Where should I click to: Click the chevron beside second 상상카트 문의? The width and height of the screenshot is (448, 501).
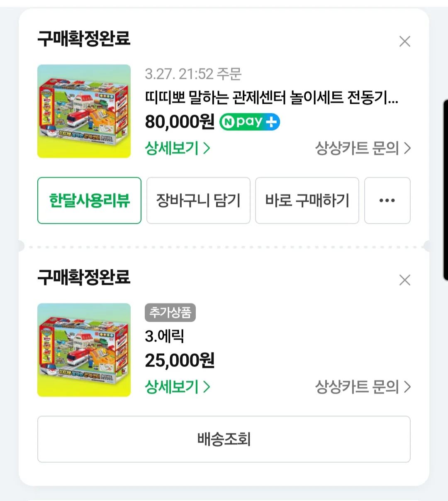point(407,387)
